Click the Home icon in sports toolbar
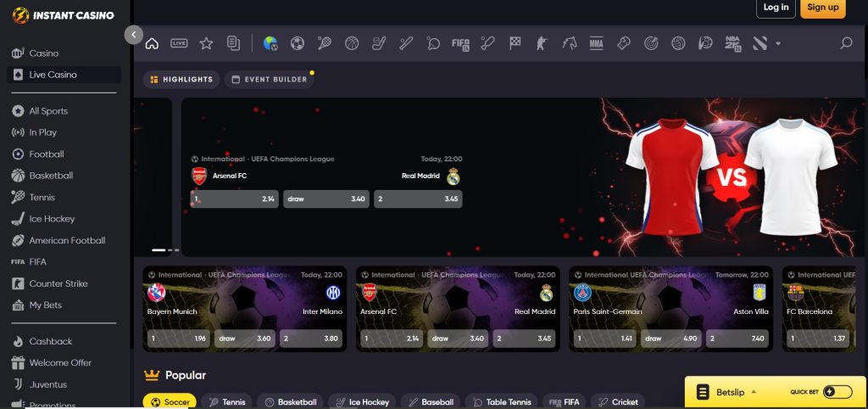The height and width of the screenshot is (409, 868). click(152, 43)
